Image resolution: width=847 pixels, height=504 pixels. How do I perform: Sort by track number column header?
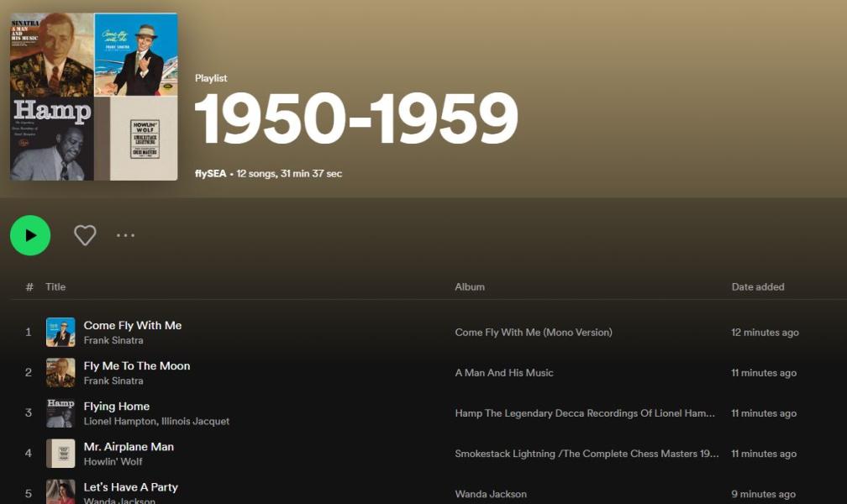[x=29, y=286]
